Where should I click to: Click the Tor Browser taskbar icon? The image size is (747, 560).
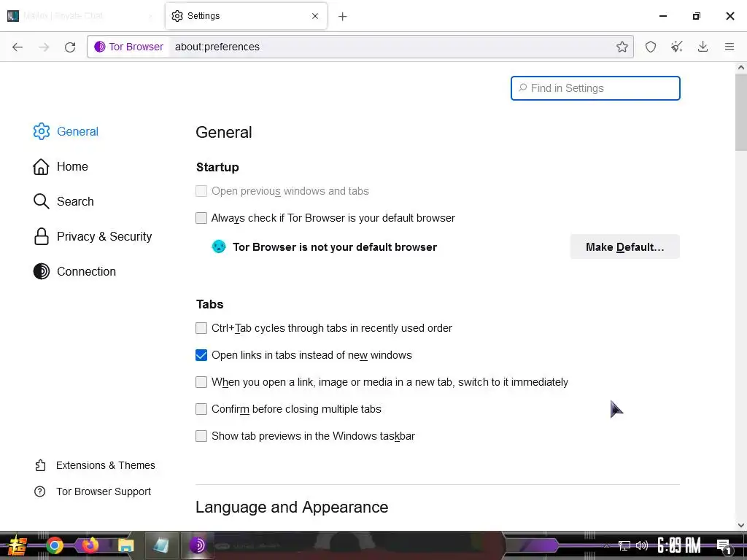click(197, 545)
